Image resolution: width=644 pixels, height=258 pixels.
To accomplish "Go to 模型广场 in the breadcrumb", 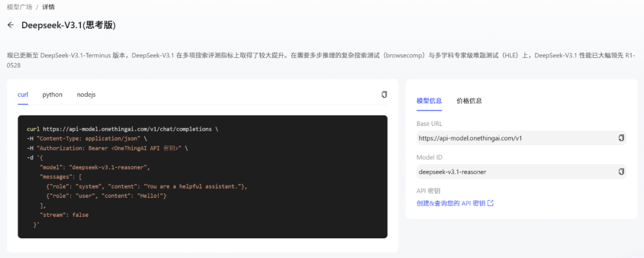I will click(19, 7).
